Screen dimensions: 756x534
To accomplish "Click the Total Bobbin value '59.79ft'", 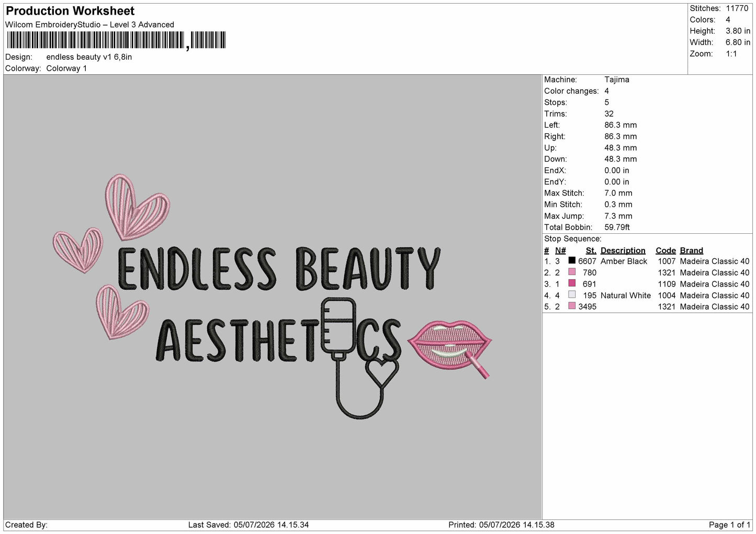I will click(x=617, y=227).
